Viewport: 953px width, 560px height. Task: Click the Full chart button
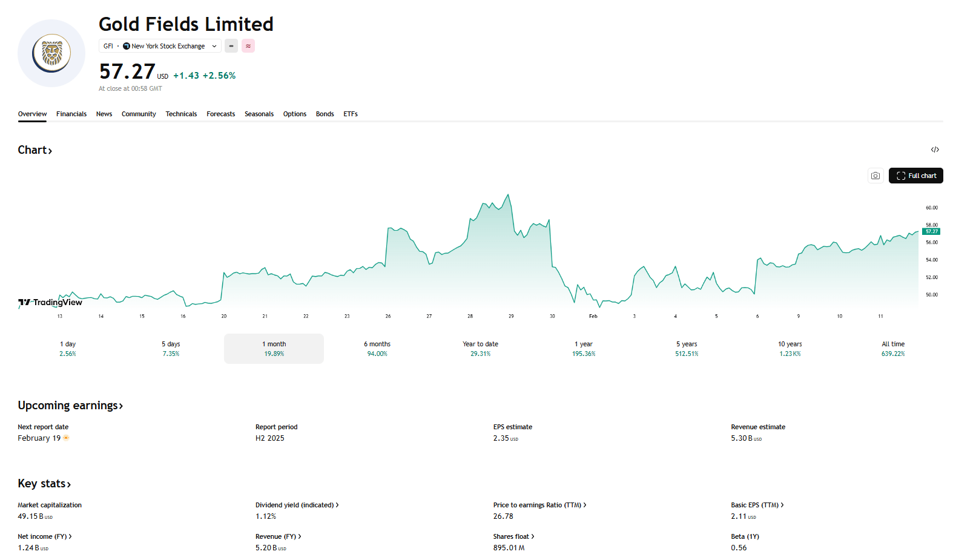[915, 176]
